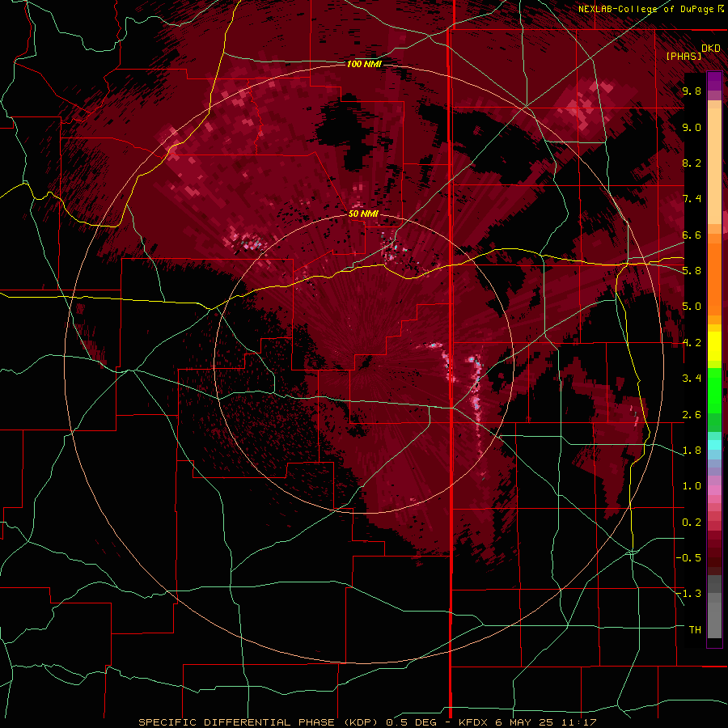
Task: Click the 8.2 scale value label
Action: tap(692, 163)
